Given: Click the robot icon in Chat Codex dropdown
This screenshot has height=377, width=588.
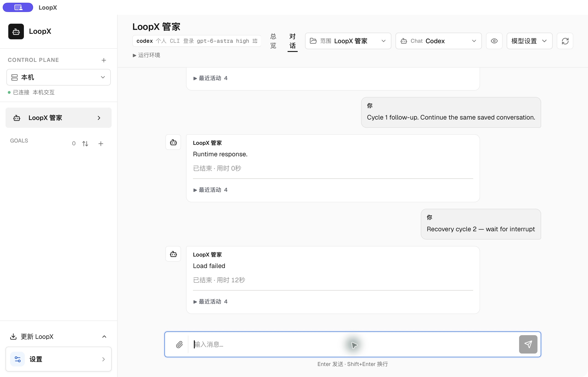Looking at the screenshot, I should (x=404, y=41).
